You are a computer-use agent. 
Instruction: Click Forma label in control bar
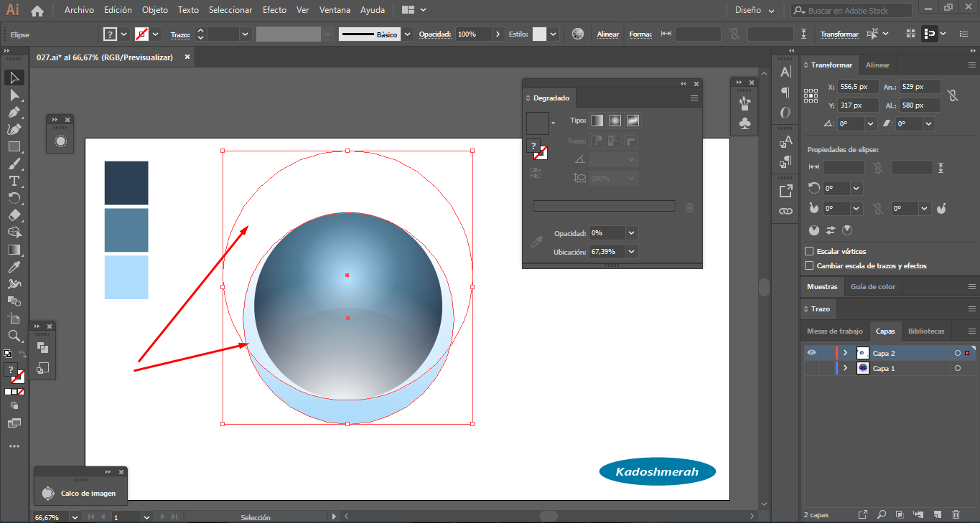(640, 34)
